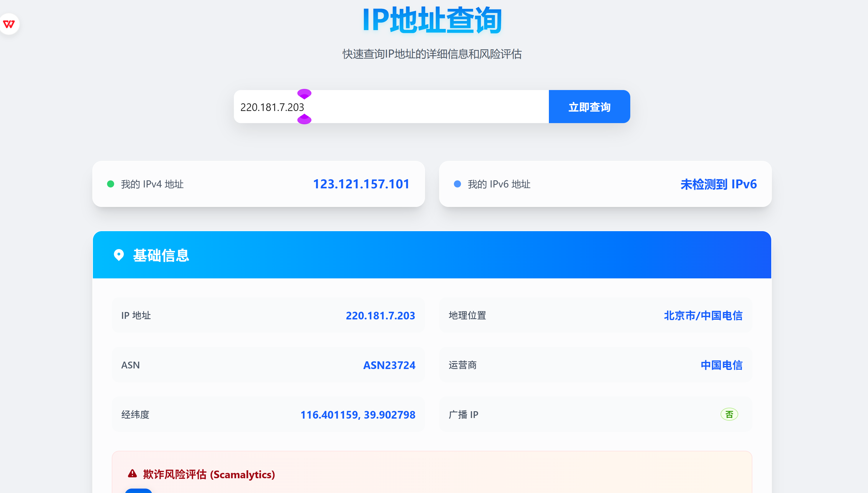Click the 未检测到 IPv6 text
Viewport: 868px width, 493px height.
coord(718,184)
